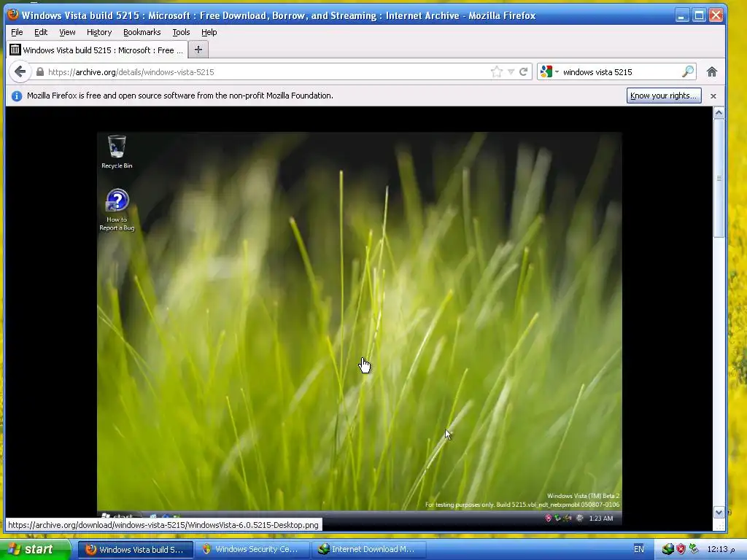This screenshot has width=747, height=560.
Task: Go back with the Back arrow button
Action: 20,72
